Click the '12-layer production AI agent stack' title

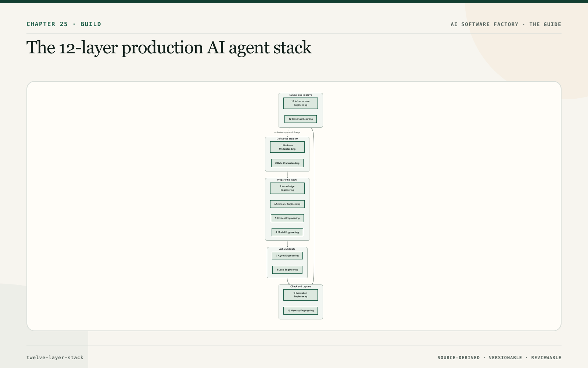click(169, 48)
